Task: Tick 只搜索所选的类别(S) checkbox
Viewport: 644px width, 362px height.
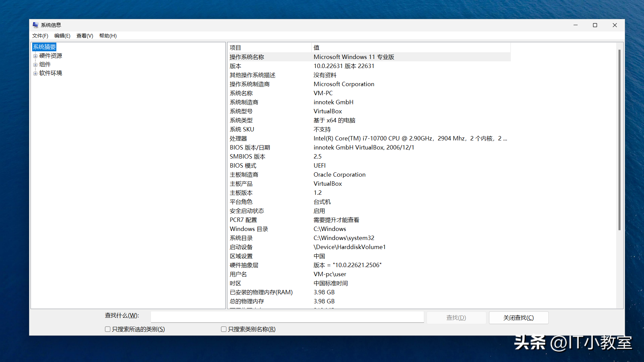Action: pos(108,329)
